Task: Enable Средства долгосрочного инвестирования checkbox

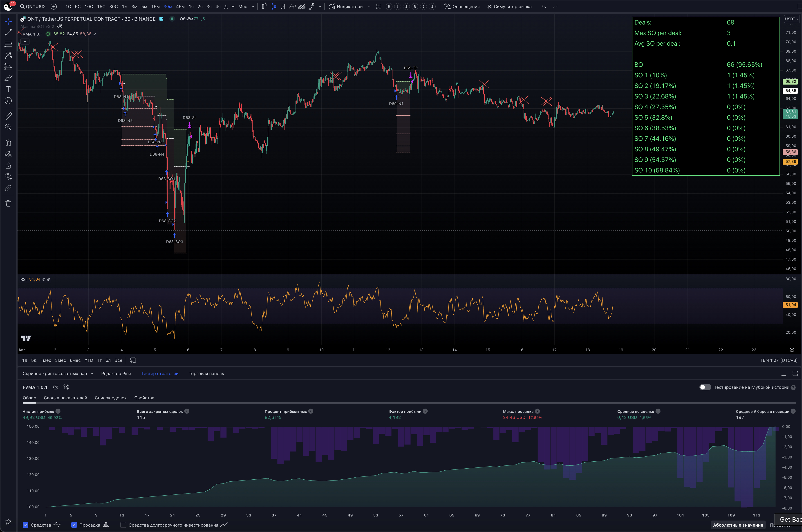Action: pyautogui.click(x=123, y=525)
